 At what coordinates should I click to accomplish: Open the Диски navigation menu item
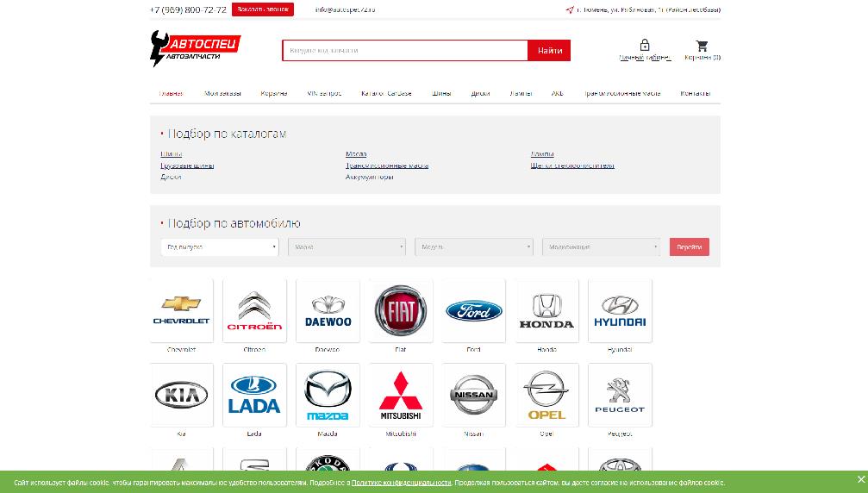coord(480,93)
